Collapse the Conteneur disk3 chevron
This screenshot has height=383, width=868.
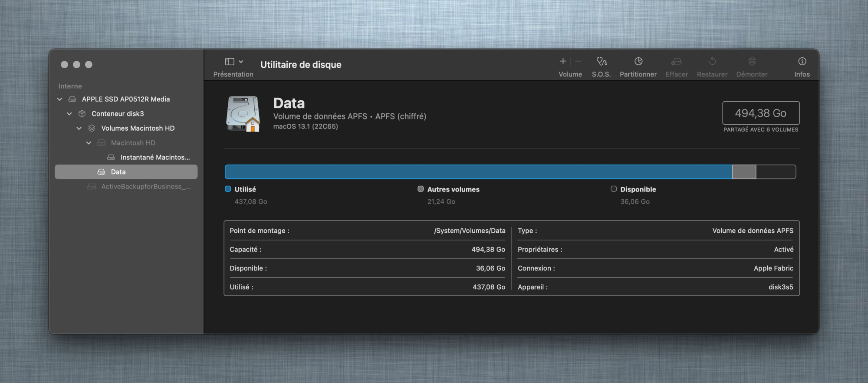click(x=69, y=114)
